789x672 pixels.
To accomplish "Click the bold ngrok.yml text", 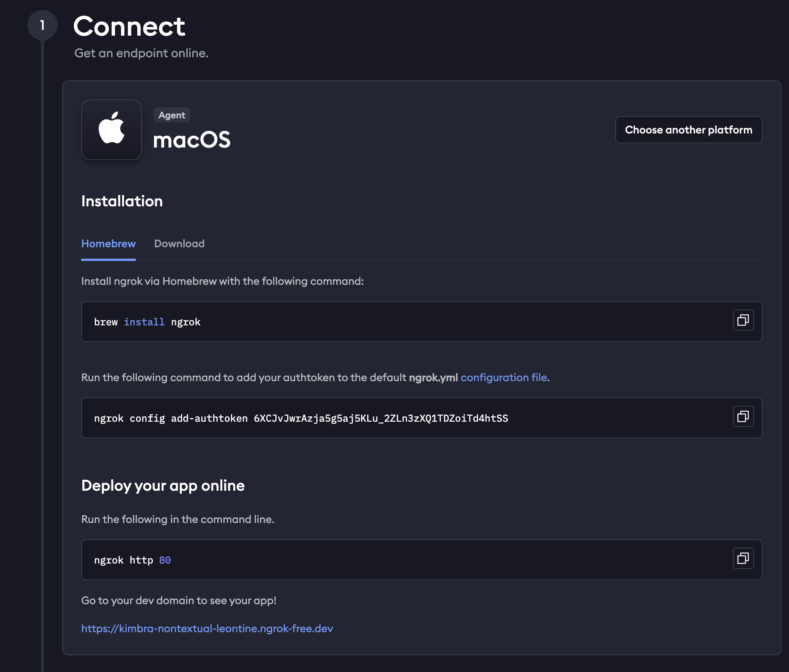I will 433,377.
